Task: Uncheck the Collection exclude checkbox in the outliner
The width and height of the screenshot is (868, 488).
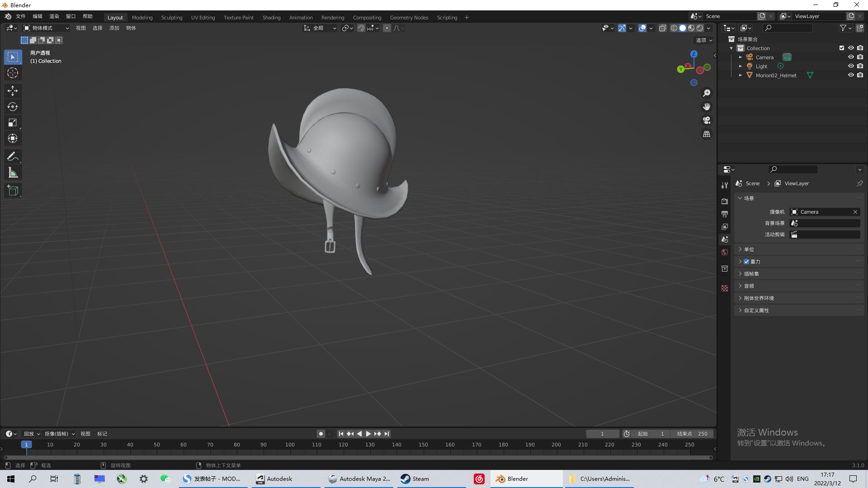Action: [x=842, y=48]
